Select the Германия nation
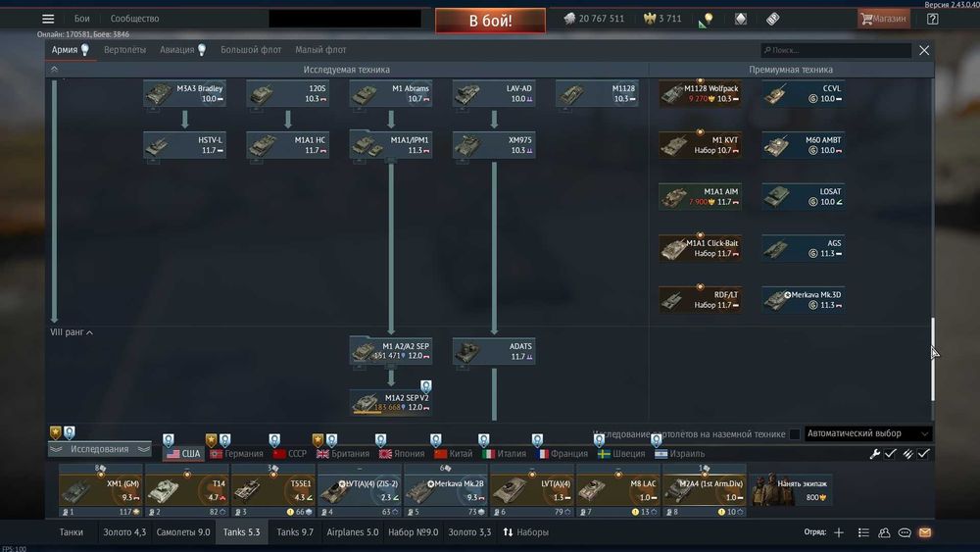The width and height of the screenshot is (980, 552). (237, 454)
